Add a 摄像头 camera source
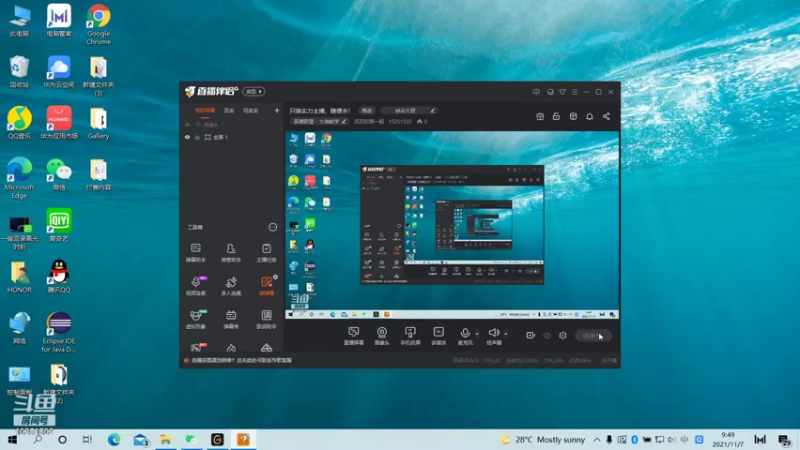This screenshot has height=450, width=800. [x=382, y=336]
